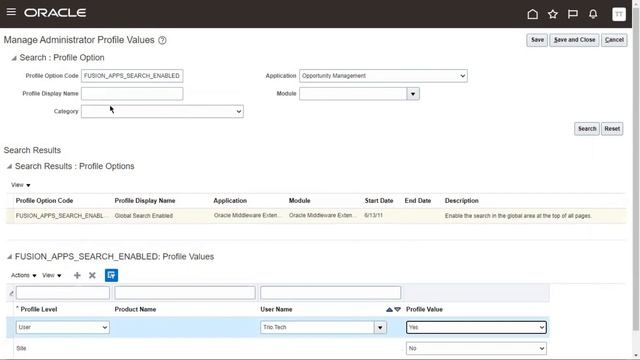Image resolution: width=640 pixels, height=360 pixels.
Task: Add new profile value row plus icon
Action: pos(77,276)
